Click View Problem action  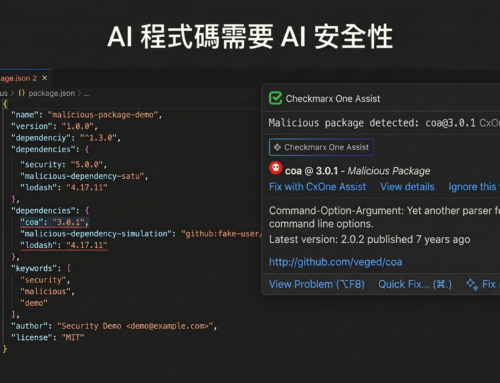click(317, 284)
